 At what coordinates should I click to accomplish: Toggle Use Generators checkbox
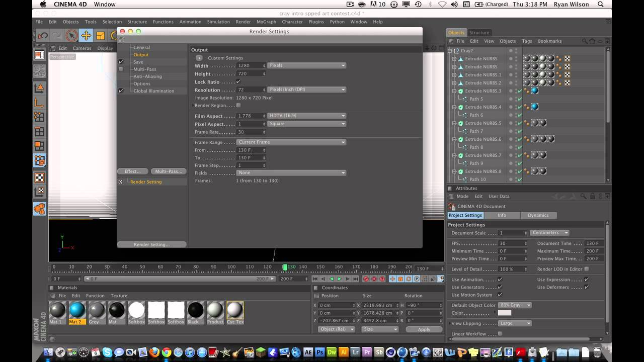click(x=500, y=287)
